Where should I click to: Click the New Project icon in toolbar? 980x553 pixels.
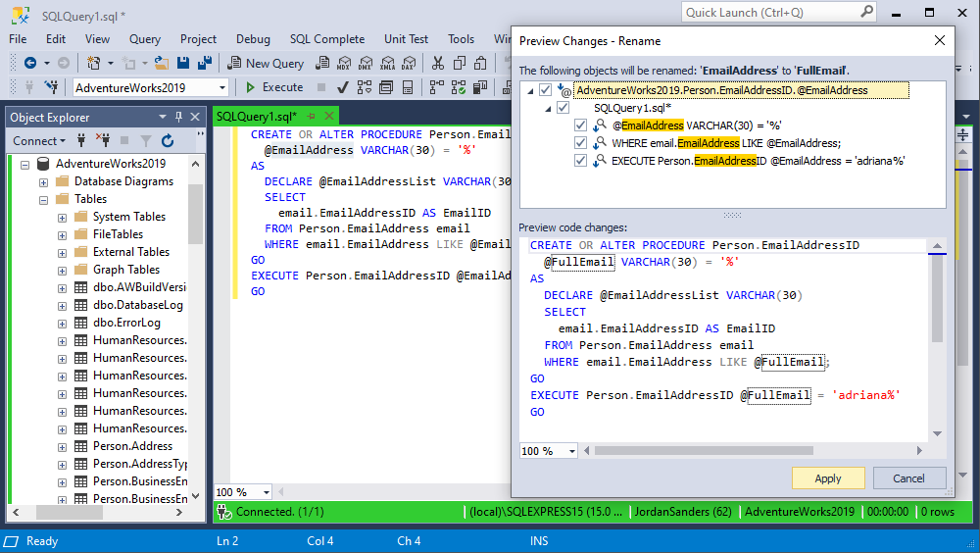coord(94,63)
